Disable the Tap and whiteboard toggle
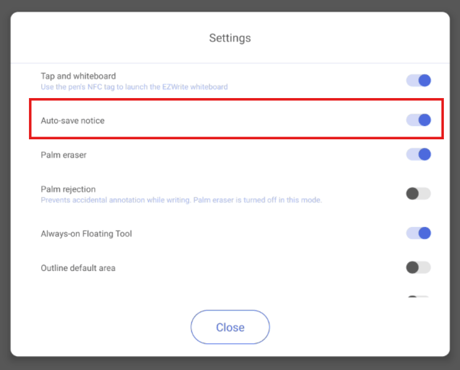The width and height of the screenshot is (460, 370). click(x=418, y=80)
